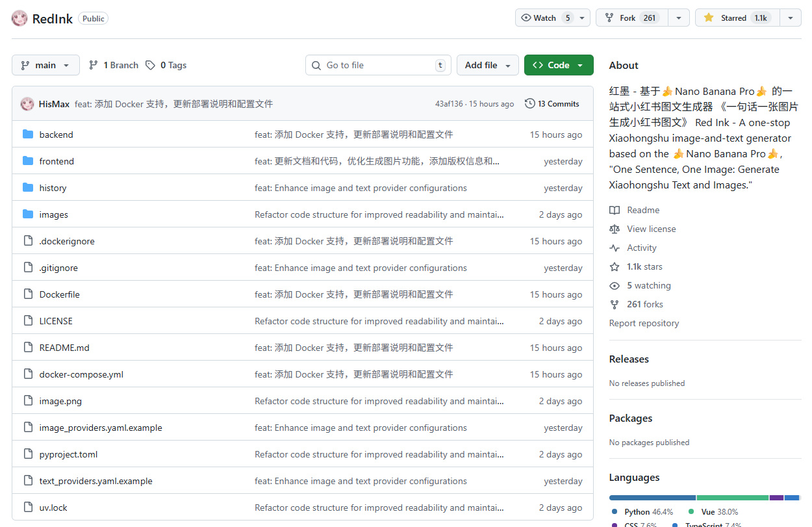This screenshot has width=812, height=527.
Task: Open the 0 Tags link
Action: (x=166, y=65)
